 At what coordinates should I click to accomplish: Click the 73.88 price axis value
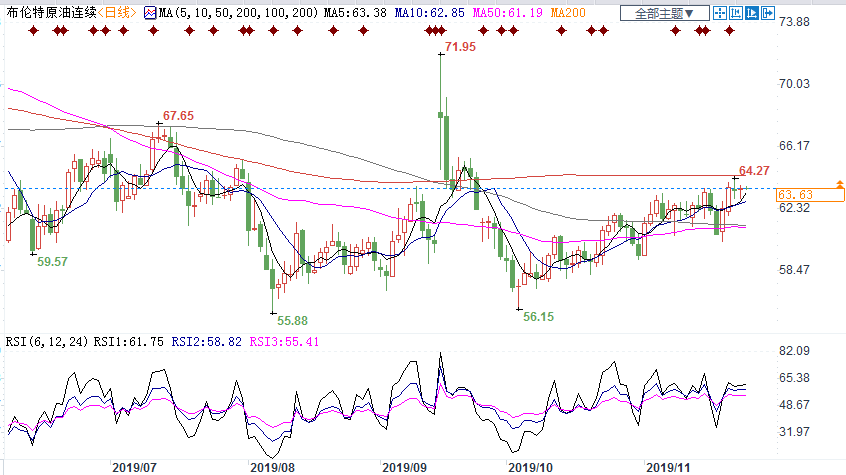pyautogui.click(x=794, y=22)
